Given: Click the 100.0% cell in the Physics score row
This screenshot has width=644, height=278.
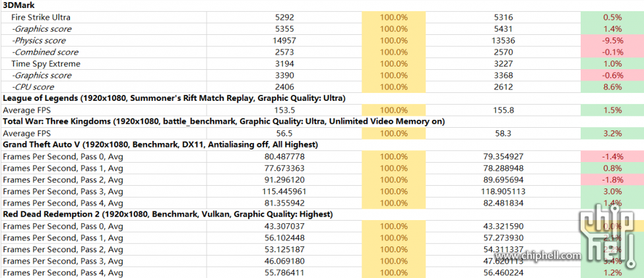Looking at the screenshot, I should click(394, 41).
